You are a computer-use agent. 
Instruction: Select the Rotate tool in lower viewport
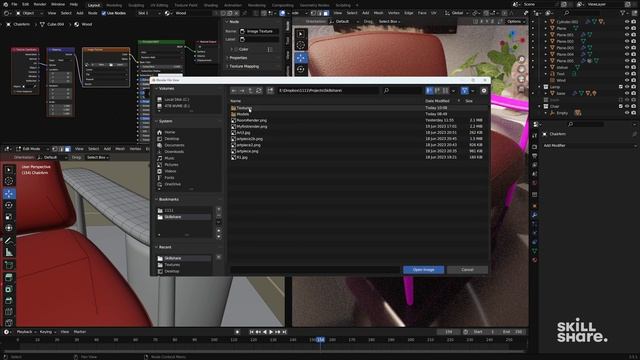pyautogui.click(x=9, y=205)
